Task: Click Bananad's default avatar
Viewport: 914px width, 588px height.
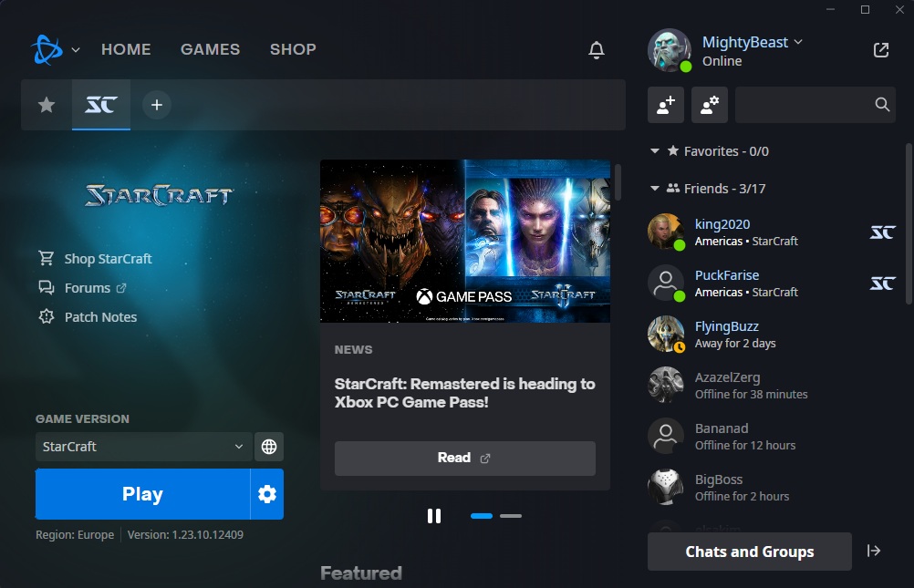Action: [666, 436]
